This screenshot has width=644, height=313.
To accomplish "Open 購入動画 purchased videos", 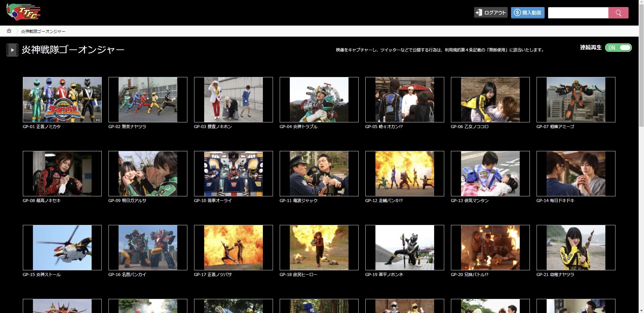I will [x=527, y=13].
